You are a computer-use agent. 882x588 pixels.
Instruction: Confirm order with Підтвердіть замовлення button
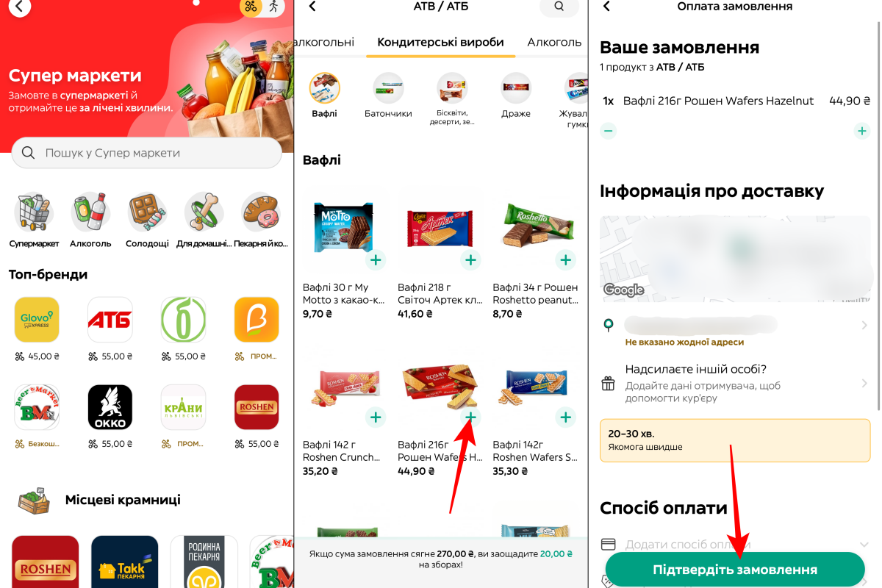tap(735, 570)
